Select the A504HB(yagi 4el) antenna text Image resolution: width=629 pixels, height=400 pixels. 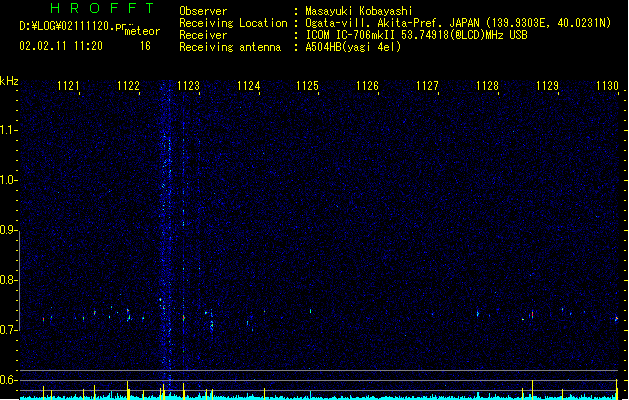[x=353, y=47]
